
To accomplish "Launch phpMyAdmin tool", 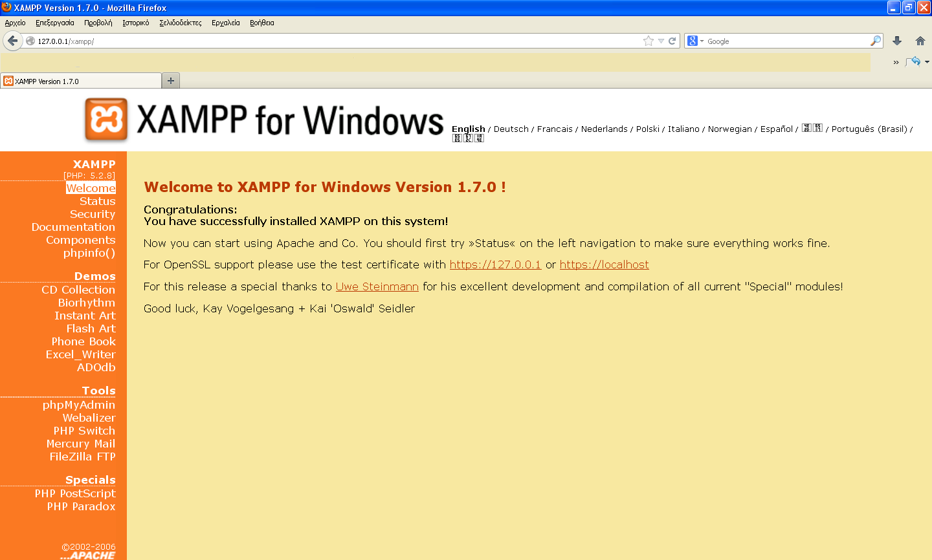I will (79, 405).
